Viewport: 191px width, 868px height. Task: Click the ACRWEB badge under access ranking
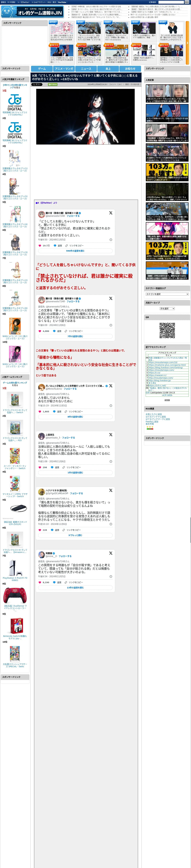coord(167,400)
